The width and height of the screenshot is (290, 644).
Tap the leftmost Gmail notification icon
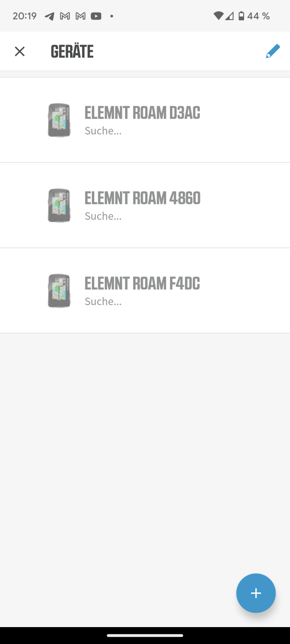65,16
